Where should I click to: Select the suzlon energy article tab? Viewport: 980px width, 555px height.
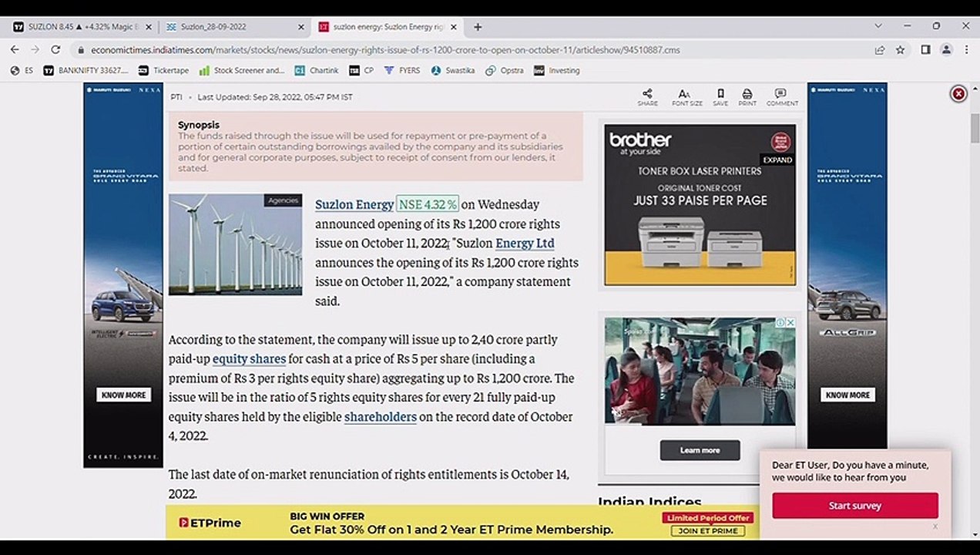pyautogui.click(x=388, y=27)
